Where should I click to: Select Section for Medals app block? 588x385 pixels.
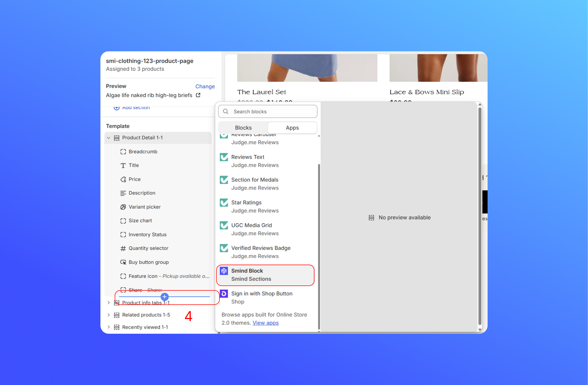coord(267,184)
